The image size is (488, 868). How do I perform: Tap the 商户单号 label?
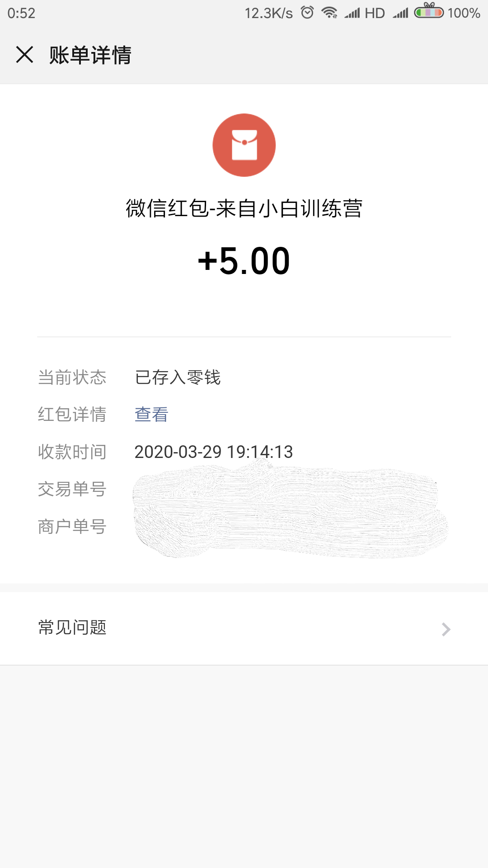(72, 527)
